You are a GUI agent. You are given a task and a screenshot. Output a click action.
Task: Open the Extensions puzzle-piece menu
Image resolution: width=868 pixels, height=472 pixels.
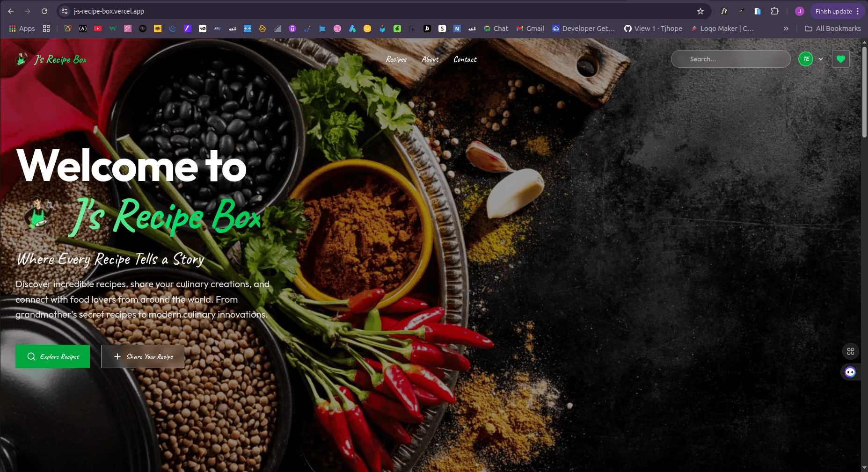[775, 11]
